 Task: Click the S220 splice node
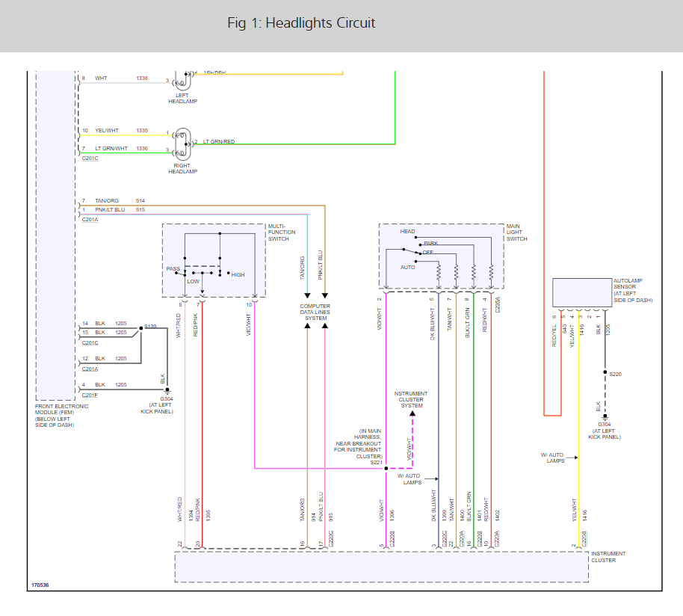(x=605, y=372)
